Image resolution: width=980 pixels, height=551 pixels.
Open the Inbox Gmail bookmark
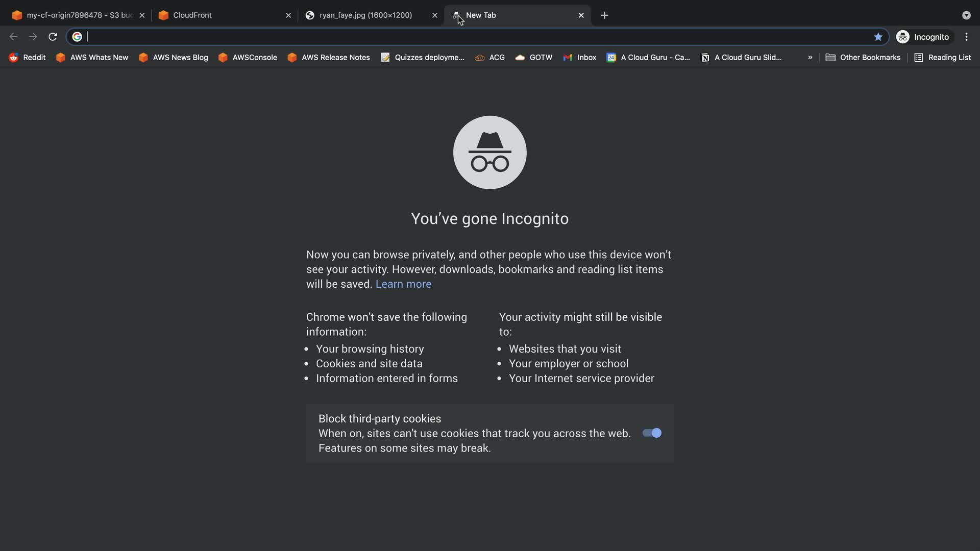[x=580, y=58]
